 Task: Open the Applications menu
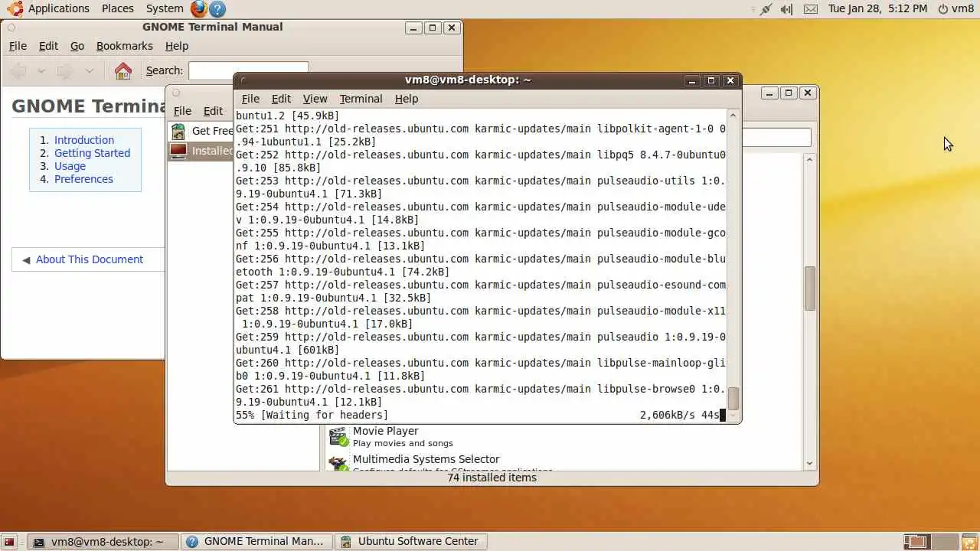[x=59, y=8]
